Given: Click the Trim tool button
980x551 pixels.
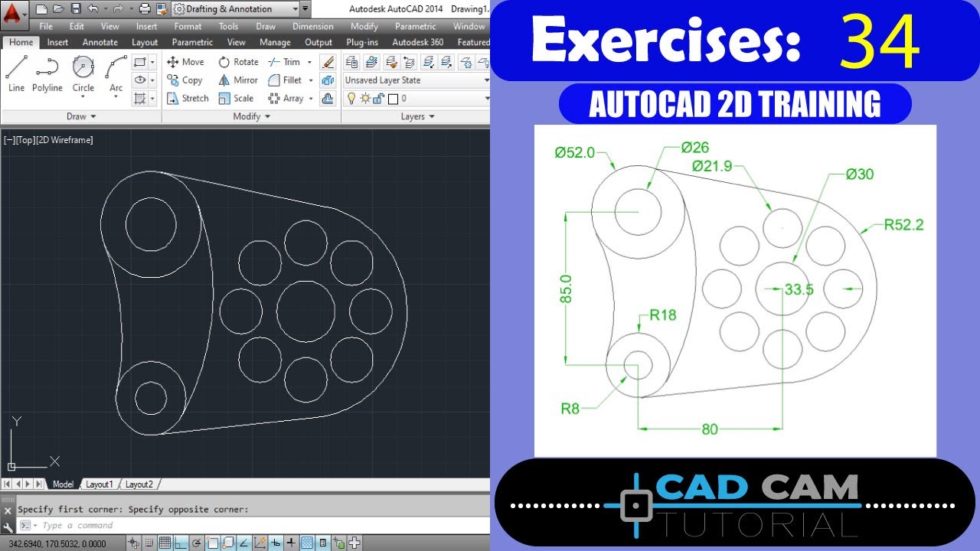Looking at the screenshot, I should tap(284, 62).
